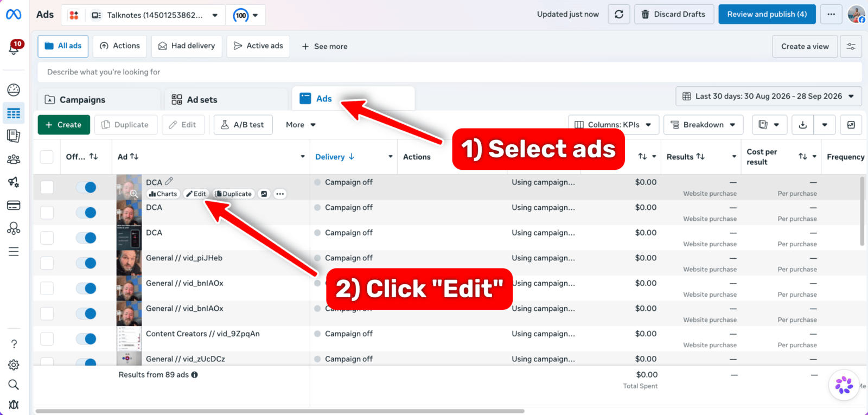This screenshot has height=415, width=868.
Task: Open the reports dropdown beside Breakdown
Action: pyautogui.click(x=769, y=125)
